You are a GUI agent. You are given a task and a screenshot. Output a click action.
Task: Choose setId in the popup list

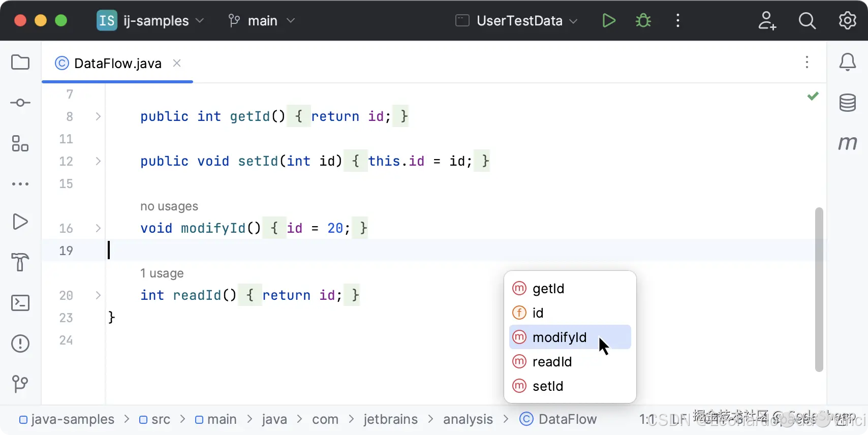tap(570, 386)
